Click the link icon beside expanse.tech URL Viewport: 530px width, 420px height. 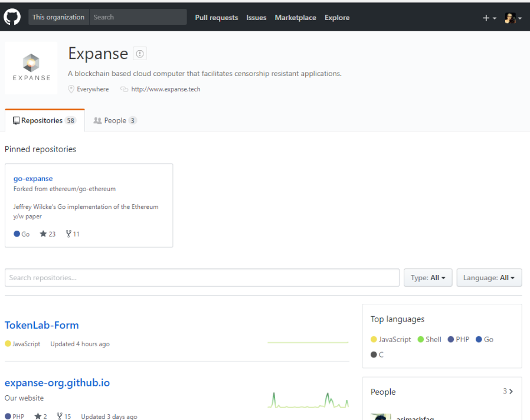[x=125, y=89]
